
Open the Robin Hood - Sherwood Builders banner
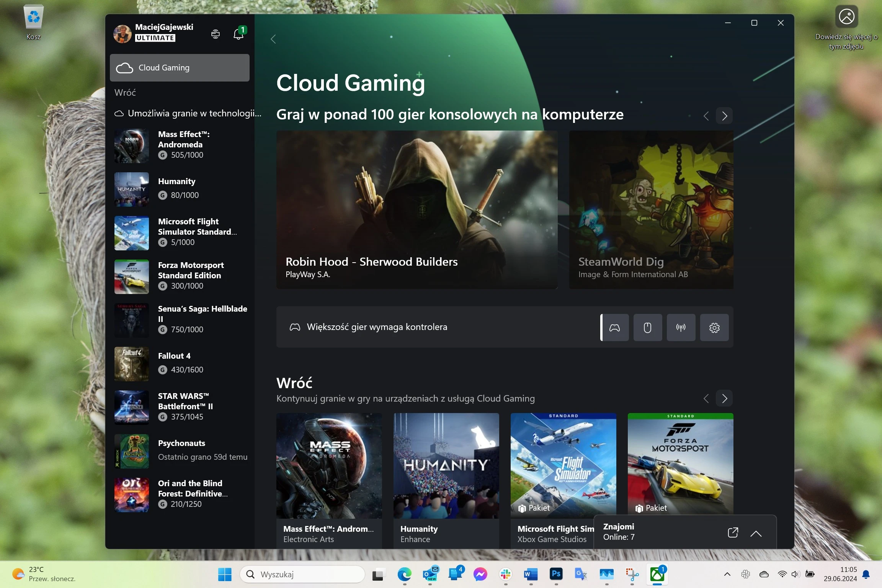point(417,210)
